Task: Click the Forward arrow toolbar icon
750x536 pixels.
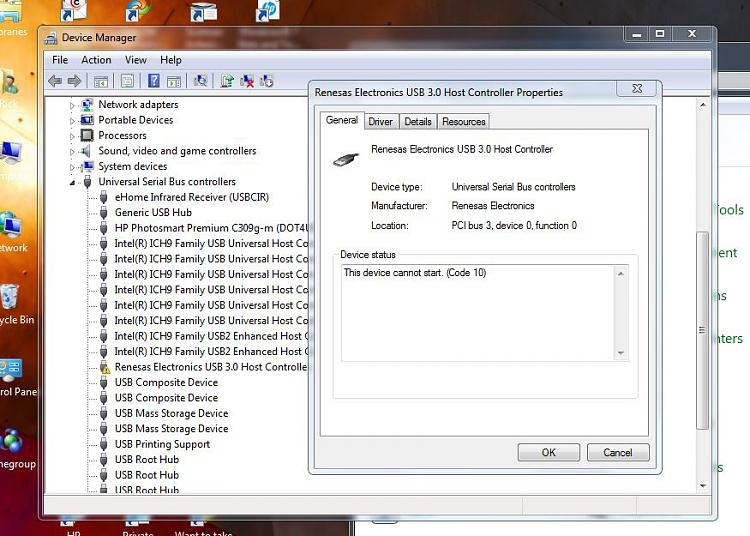Action: click(x=74, y=81)
